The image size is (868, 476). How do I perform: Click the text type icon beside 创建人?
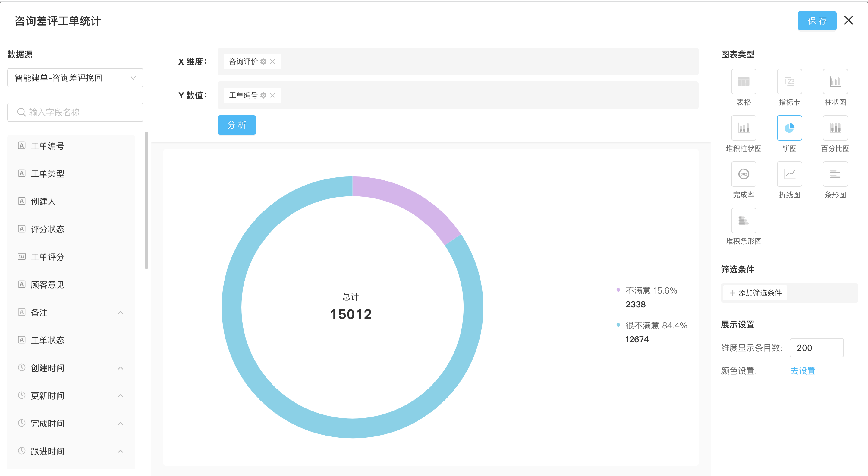pyautogui.click(x=22, y=201)
